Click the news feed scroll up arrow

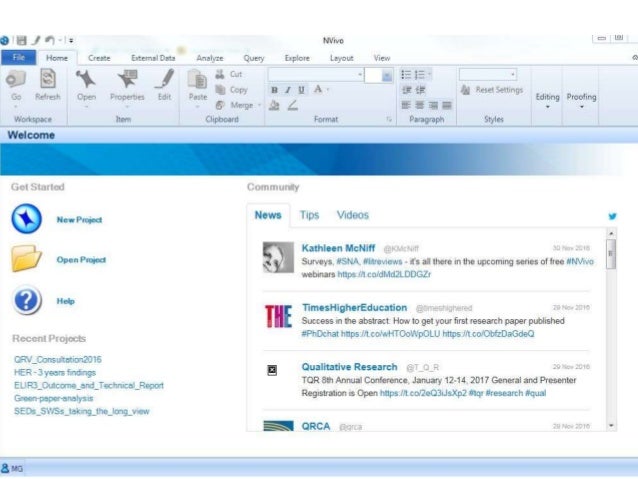tap(611, 233)
